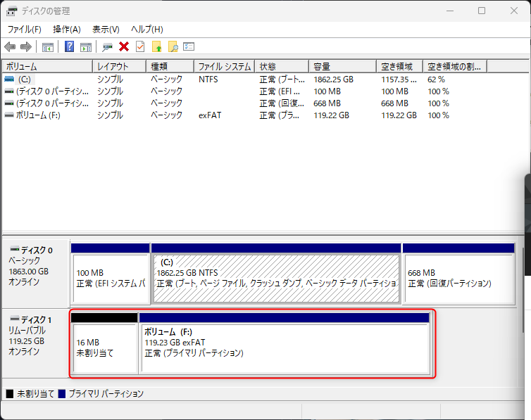The image size is (531, 420).
Task: Click the (C:) volume drive icon in list
Action: coord(9,79)
